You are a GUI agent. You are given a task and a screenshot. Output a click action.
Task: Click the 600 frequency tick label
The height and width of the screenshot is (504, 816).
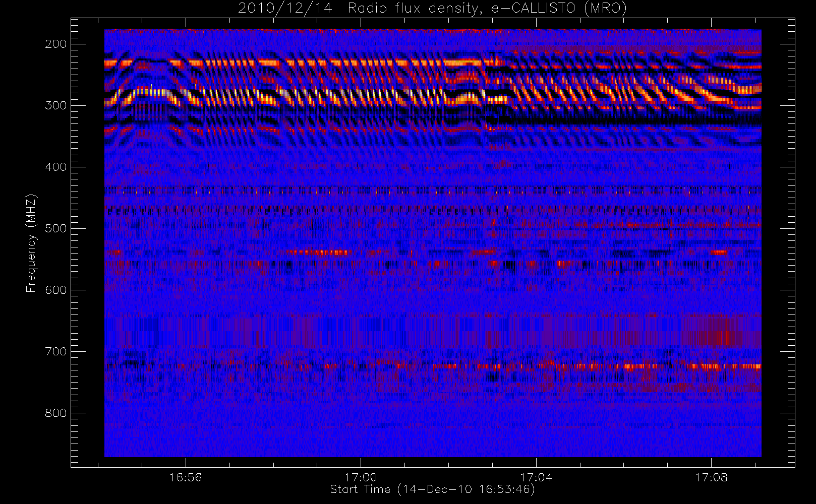pos(55,290)
